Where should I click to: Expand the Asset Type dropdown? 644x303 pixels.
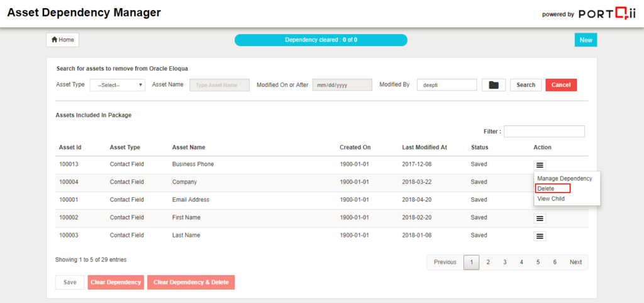pos(118,85)
